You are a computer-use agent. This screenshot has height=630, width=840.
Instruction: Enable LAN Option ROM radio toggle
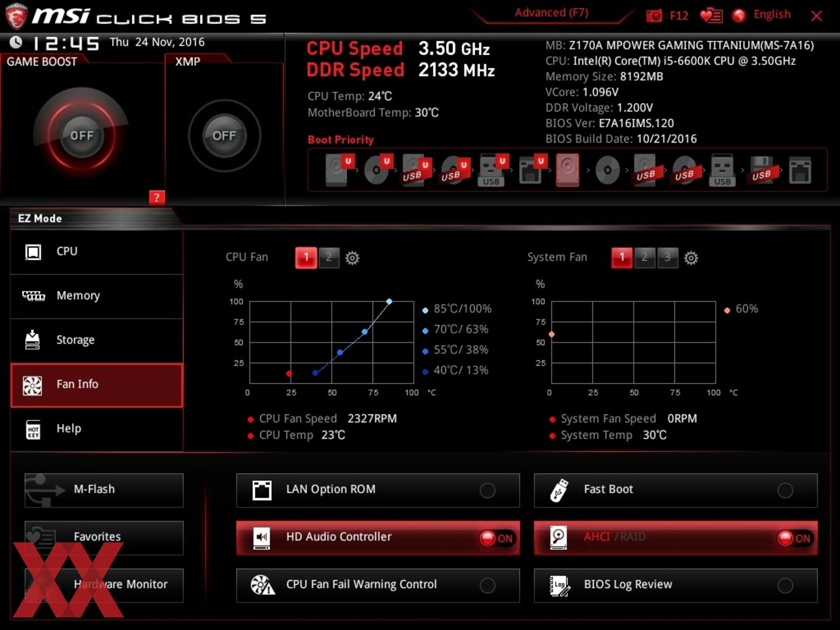[487, 490]
